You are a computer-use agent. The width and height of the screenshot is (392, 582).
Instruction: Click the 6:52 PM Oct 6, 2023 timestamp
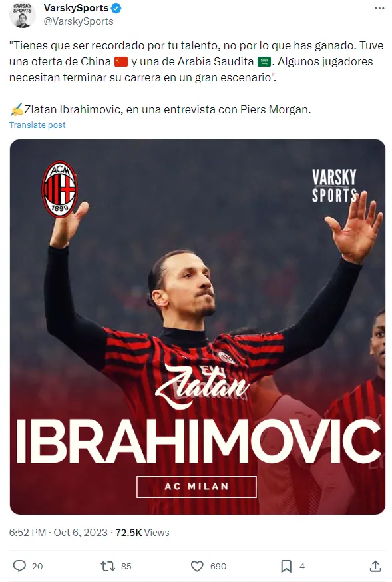tap(58, 533)
